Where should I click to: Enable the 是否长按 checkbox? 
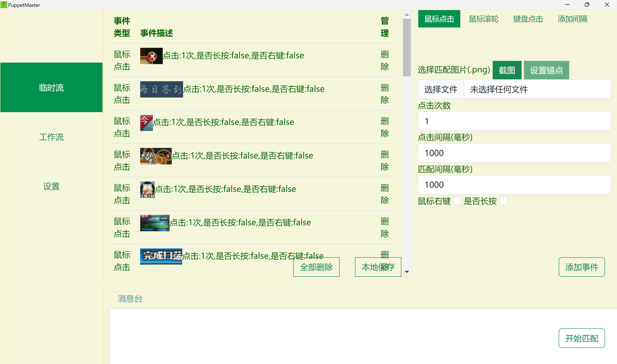503,201
